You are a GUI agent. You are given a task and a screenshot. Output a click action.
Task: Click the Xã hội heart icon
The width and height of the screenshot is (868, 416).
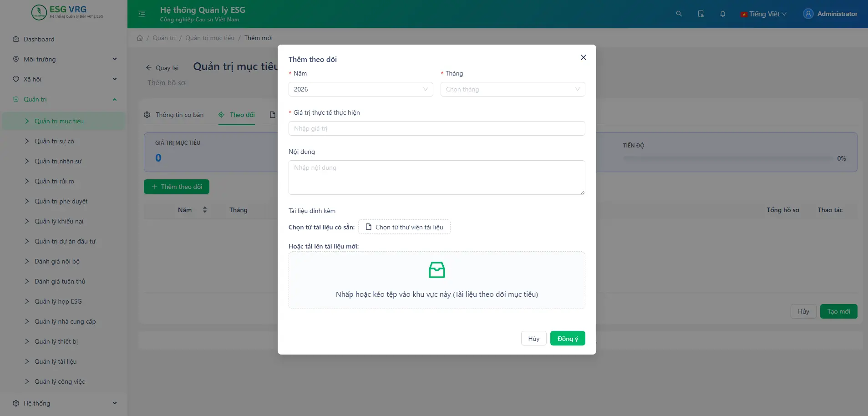[x=16, y=79]
